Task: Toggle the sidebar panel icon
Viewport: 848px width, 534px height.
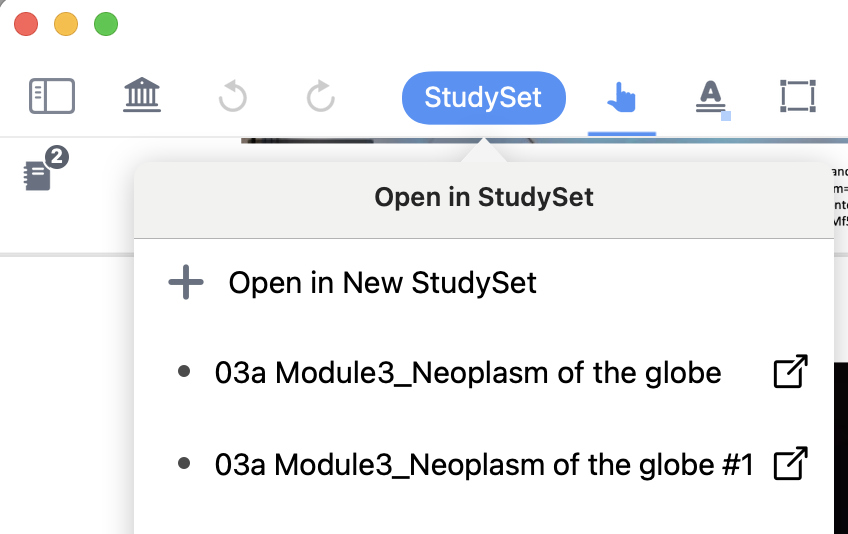Action: click(52, 96)
